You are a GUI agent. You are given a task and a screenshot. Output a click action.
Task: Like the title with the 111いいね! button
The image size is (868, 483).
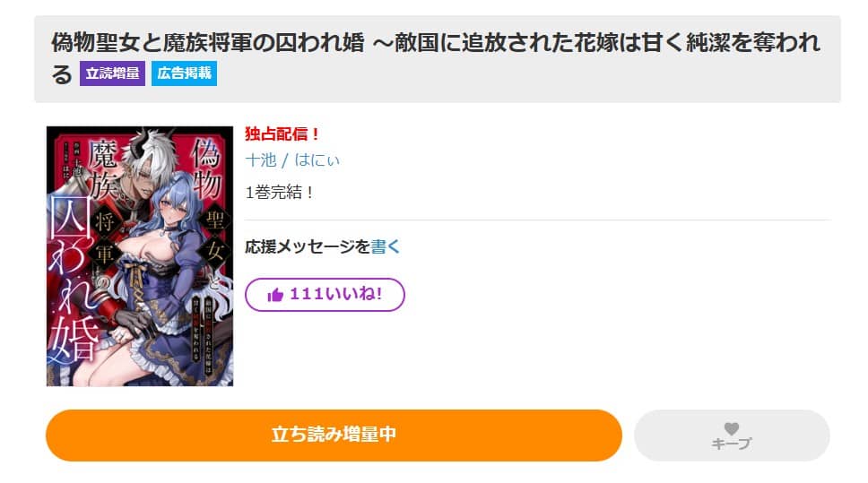325,294
